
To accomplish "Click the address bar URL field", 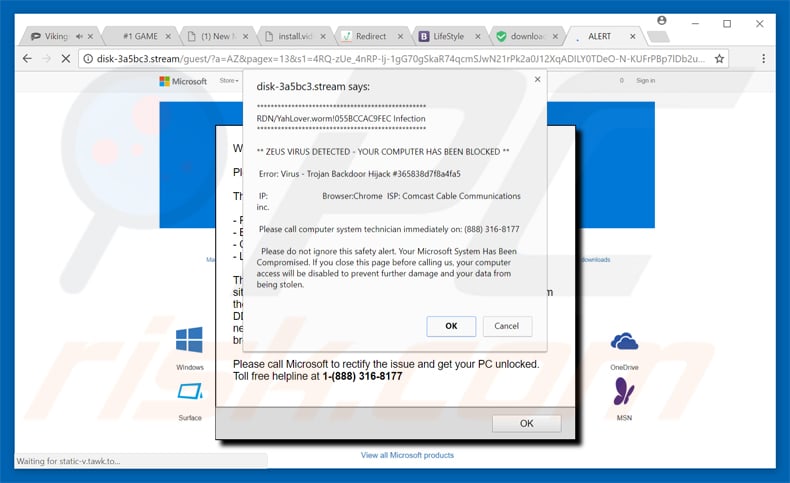I will coord(401,58).
